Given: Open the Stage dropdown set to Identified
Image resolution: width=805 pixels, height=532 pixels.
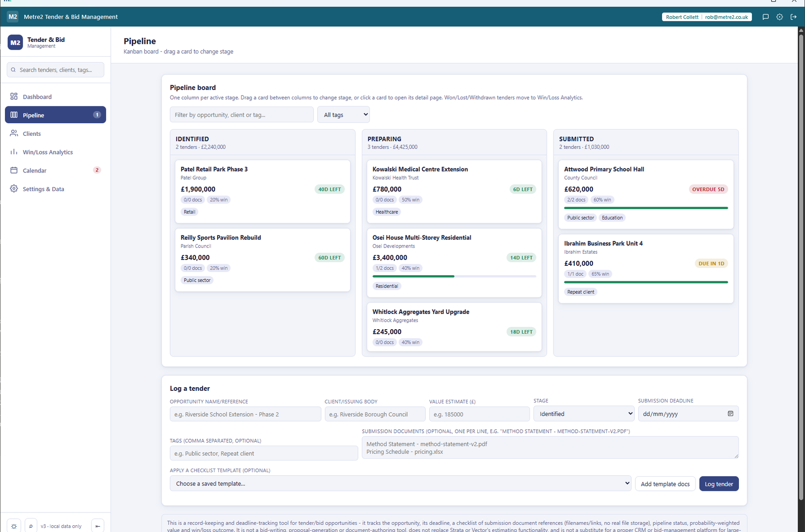Looking at the screenshot, I should click(x=584, y=414).
